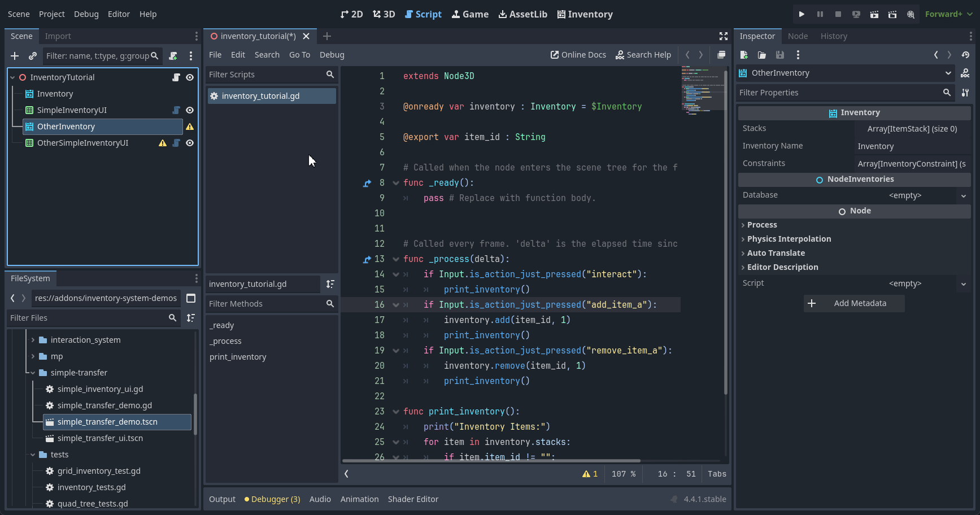Float the script editor window

tap(721, 55)
